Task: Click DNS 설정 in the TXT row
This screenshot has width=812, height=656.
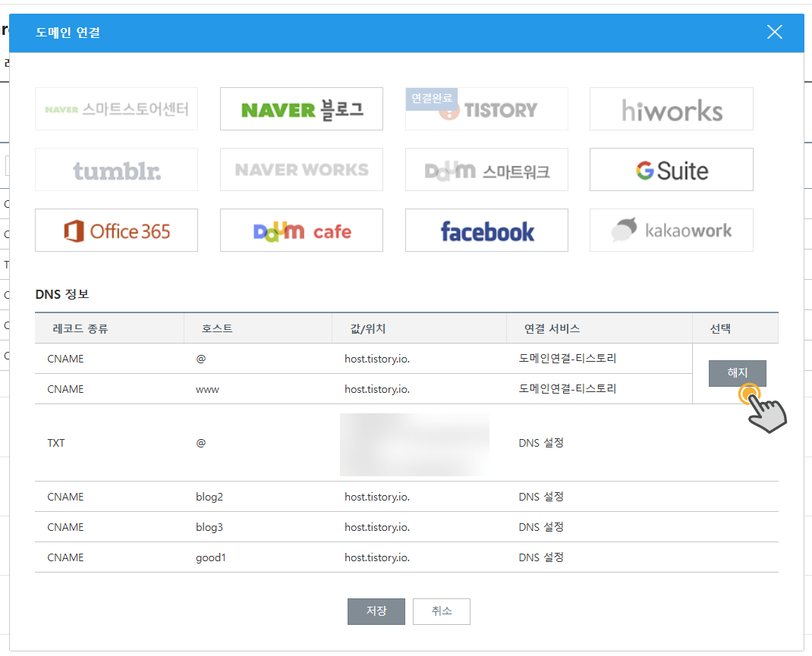Action: pyautogui.click(x=541, y=443)
